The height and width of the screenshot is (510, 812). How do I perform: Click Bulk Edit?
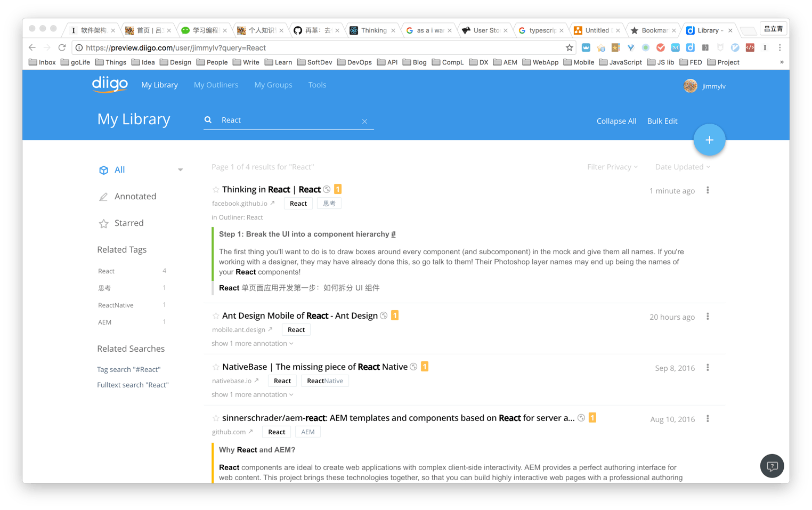coord(662,121)
